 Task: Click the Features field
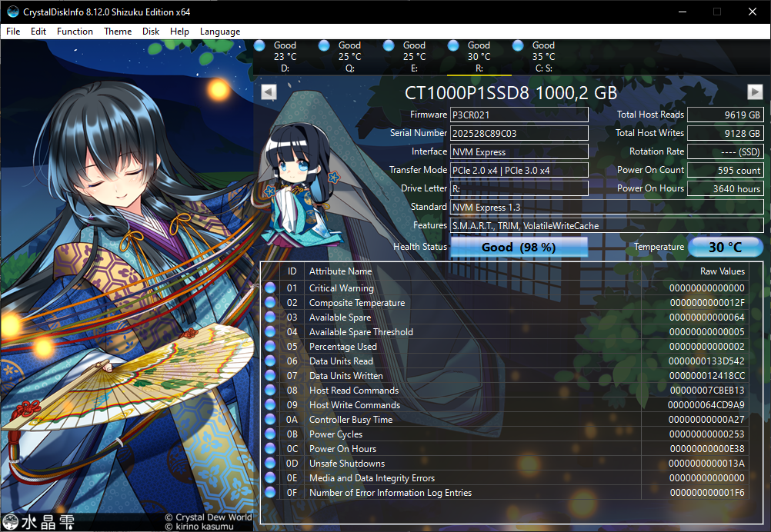(607, 225)
